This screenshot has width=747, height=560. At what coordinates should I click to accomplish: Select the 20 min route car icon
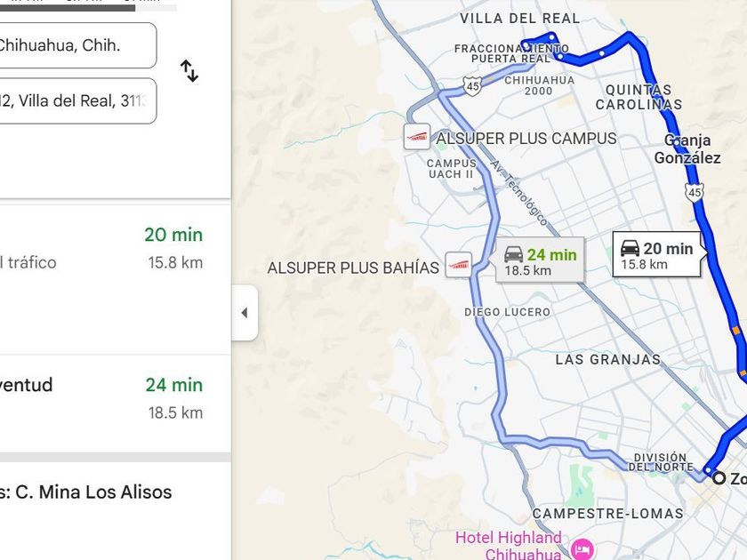pos(630,249)
